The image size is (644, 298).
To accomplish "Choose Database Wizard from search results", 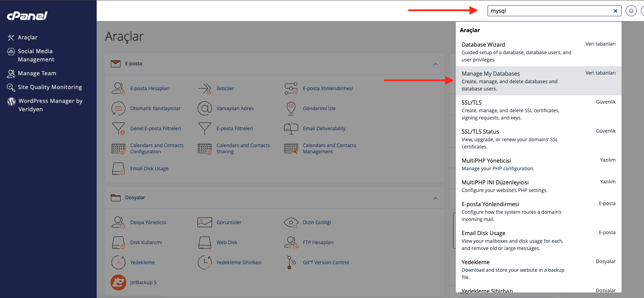I will (483, 45).
